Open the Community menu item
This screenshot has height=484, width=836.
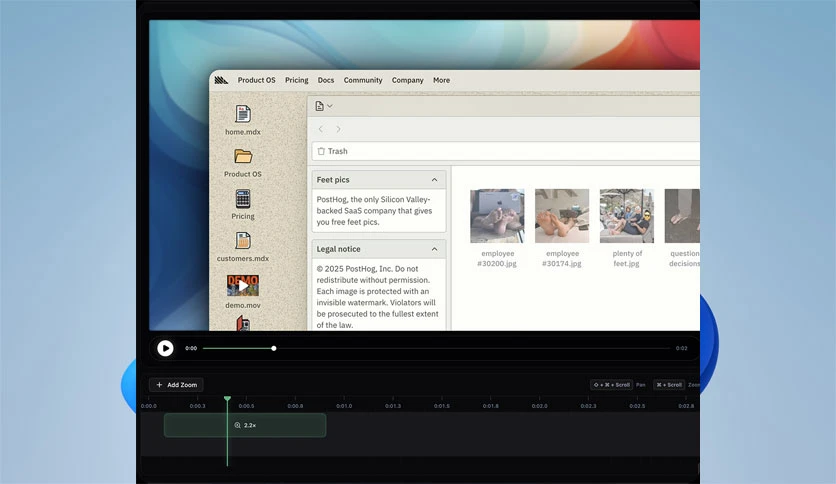363,80
